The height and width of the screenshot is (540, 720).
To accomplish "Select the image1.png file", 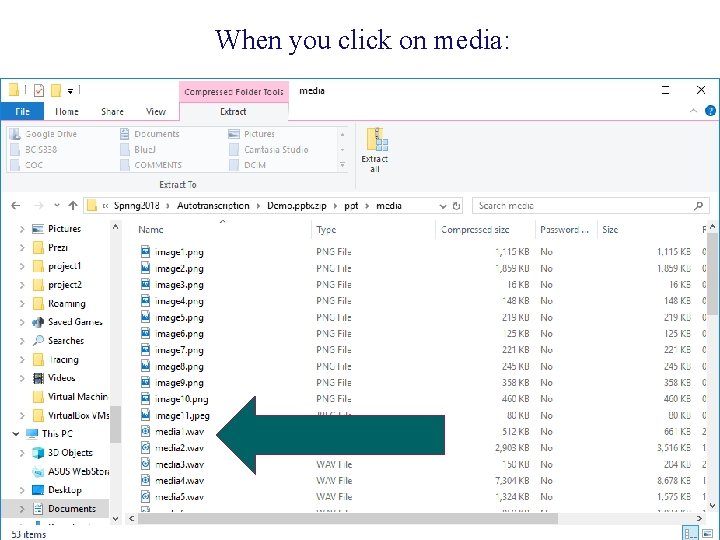I will tap(172, 252).
